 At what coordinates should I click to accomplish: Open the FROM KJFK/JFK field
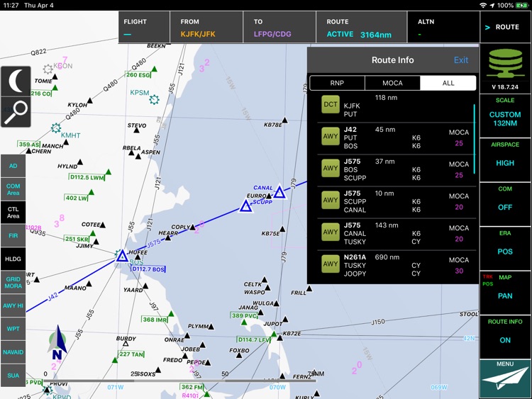[x=206, y=28]
